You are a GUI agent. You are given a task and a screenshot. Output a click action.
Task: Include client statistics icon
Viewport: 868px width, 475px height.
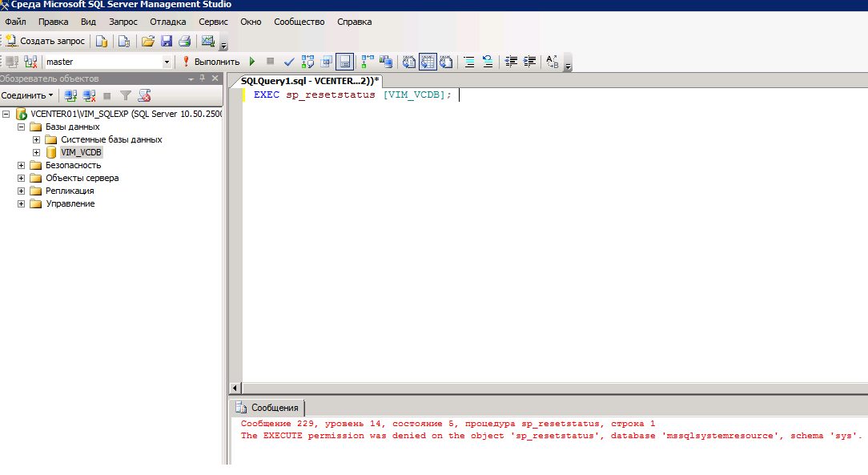pos(386,62)
